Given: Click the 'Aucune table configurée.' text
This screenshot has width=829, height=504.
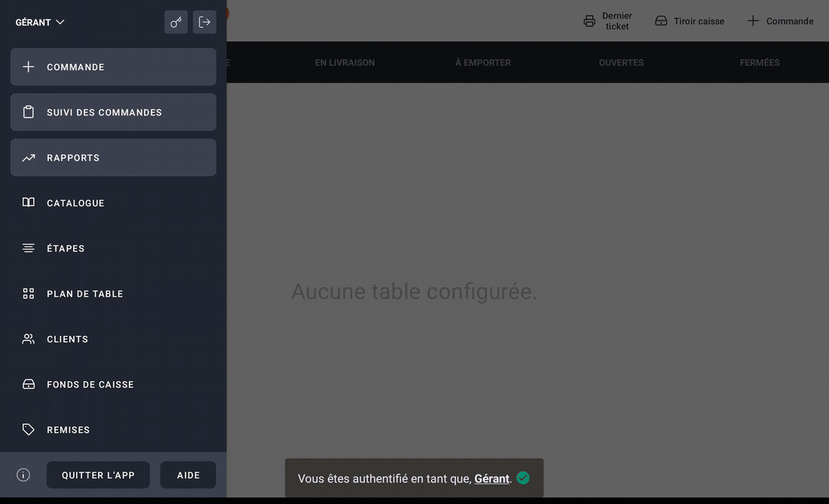Looking at the screenshot, I should (414, 292).
